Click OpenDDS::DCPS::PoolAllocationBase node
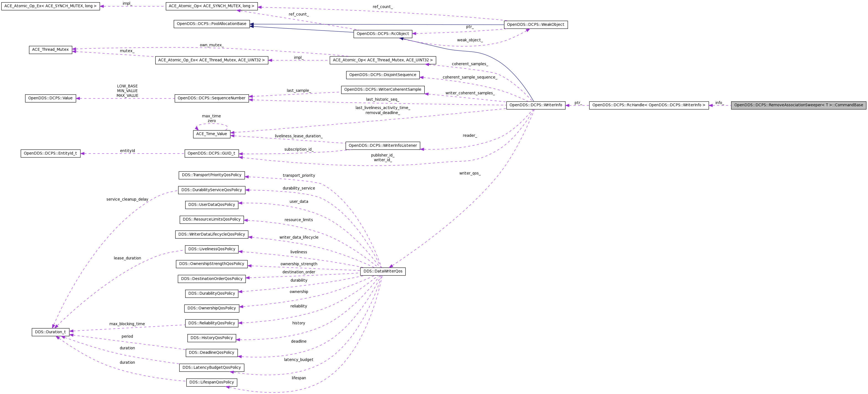The image size is (868, 394). pos(212,24)
